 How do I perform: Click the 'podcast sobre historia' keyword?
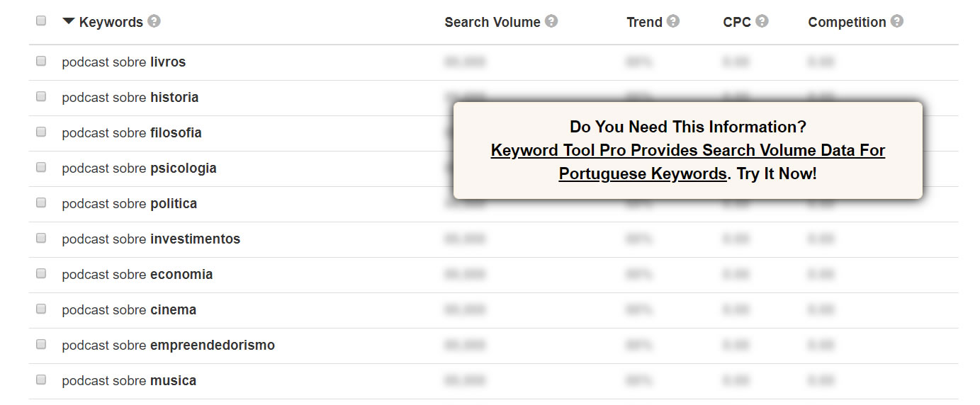tap(130, 98)
